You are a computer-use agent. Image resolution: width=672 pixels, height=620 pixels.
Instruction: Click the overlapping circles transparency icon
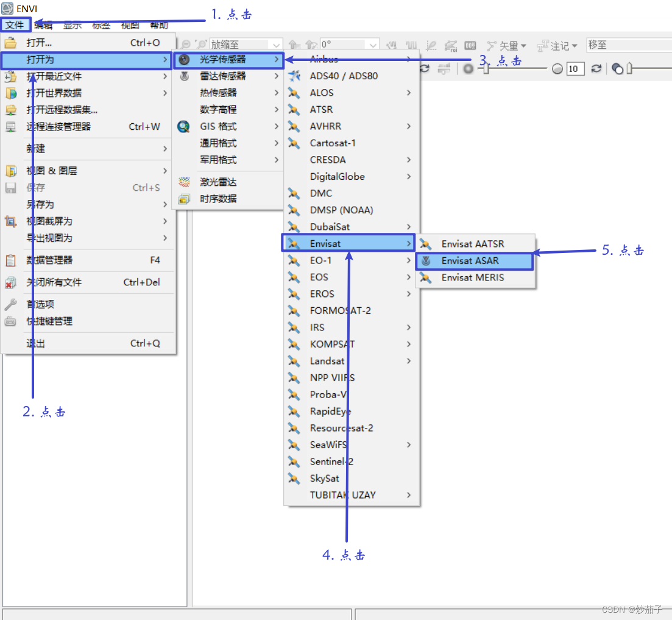[618, 69]
